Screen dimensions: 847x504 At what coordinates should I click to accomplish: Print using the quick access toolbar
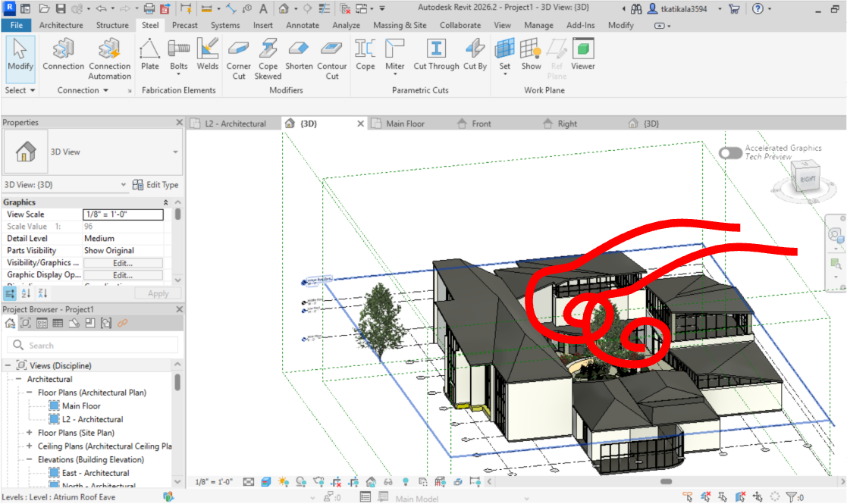[149, 8]
